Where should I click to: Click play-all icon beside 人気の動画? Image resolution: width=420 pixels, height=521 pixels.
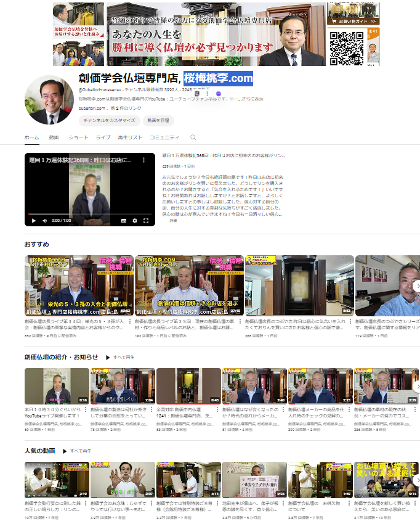[x=65, y=451]
